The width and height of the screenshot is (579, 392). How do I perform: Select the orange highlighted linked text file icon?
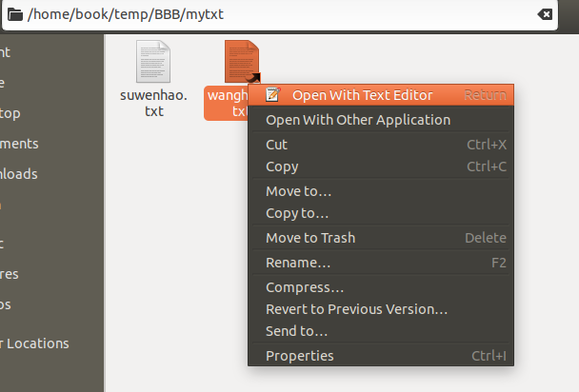(x=242, y=62)
